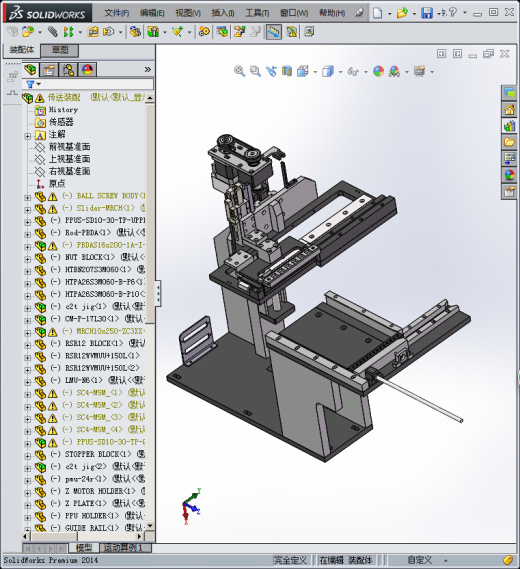The height and width of the screenshot is (569, 520).
Task: Click the 自定义 status bar units button
Action: click(419, 560)
